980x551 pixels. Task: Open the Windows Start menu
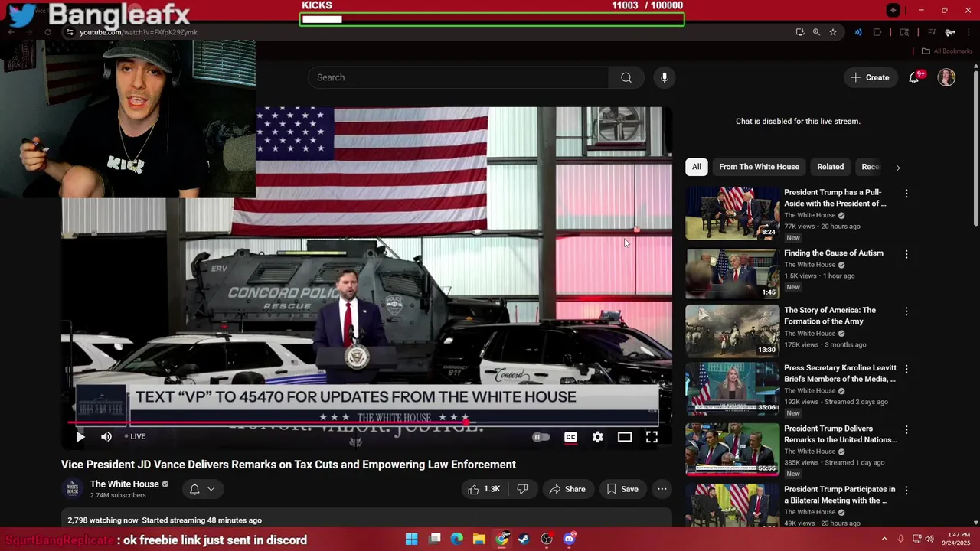(x=412, y=539)
